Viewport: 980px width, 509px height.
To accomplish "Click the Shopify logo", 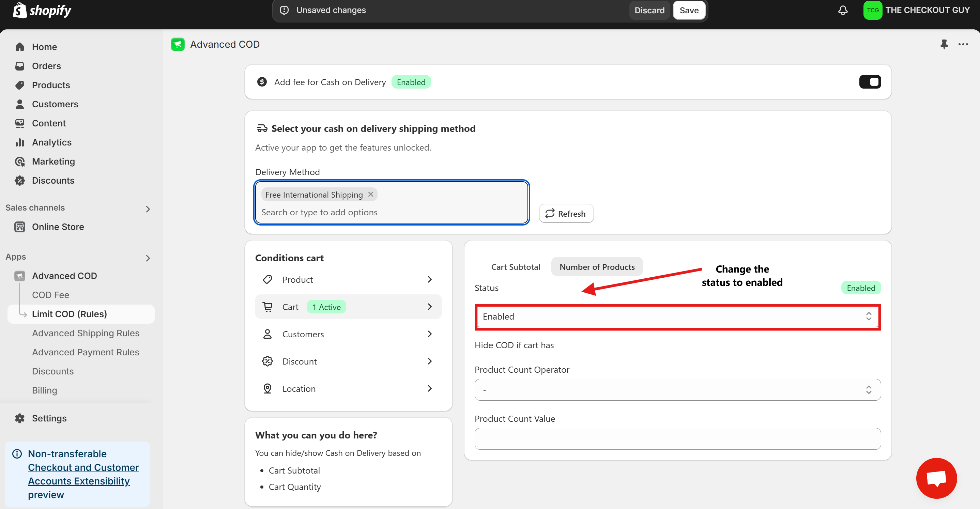I will [x=42, y=10].
